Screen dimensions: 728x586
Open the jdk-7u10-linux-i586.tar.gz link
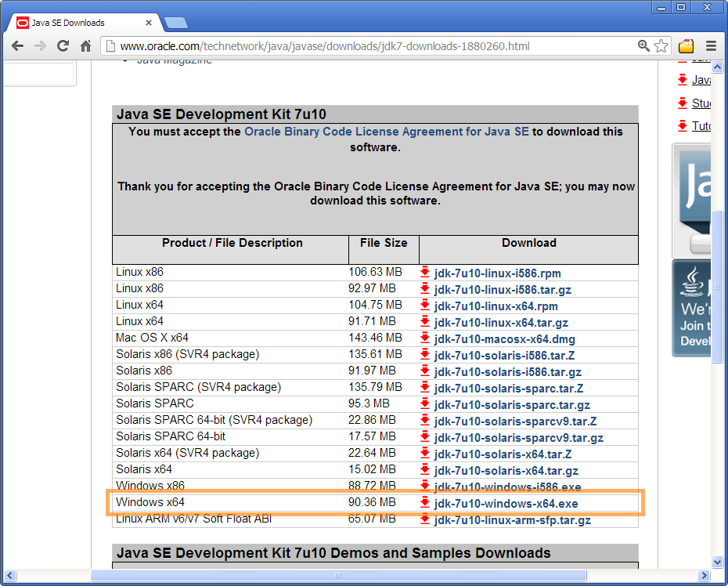503,290
